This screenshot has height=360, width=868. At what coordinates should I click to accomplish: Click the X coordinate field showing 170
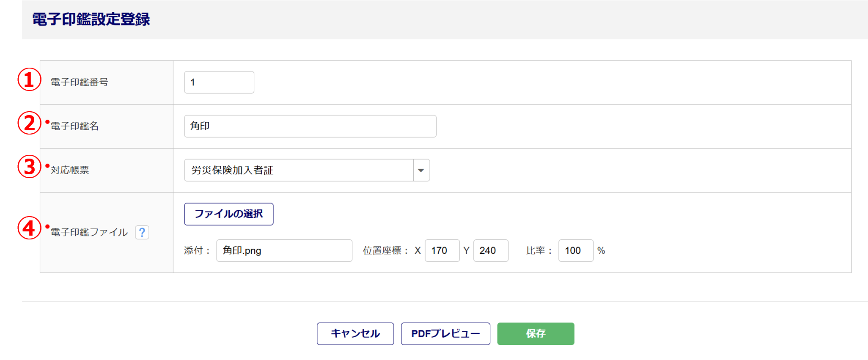coord(442,251)
